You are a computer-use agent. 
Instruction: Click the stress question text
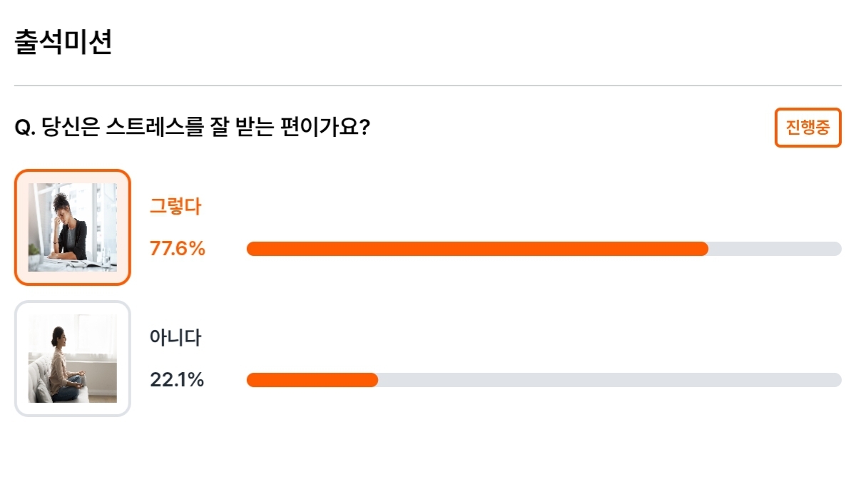coord(192,128)
